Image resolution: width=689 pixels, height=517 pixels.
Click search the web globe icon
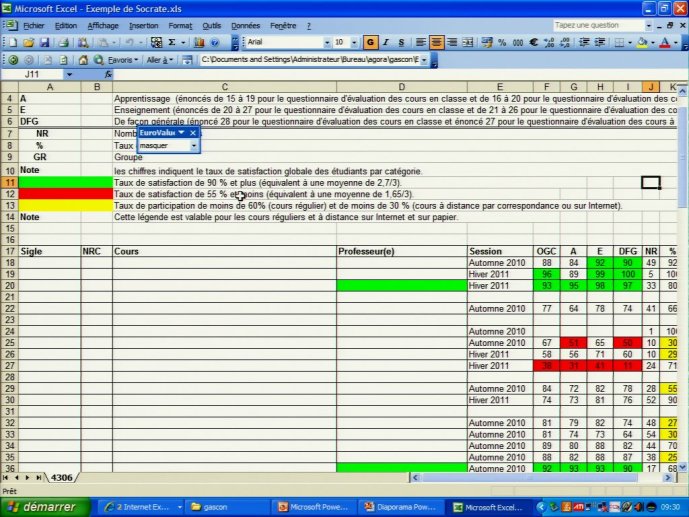click(x=98, y=60)
